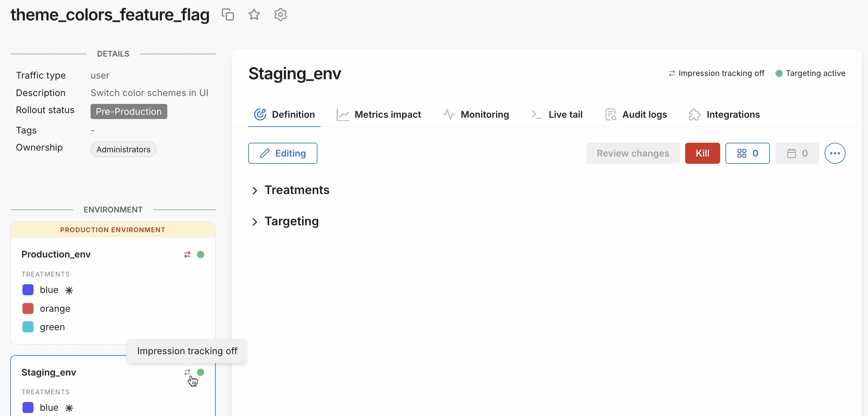The image size is (868, 416).
Task: Click the Editing button
Action: click(x=283, y=154)
